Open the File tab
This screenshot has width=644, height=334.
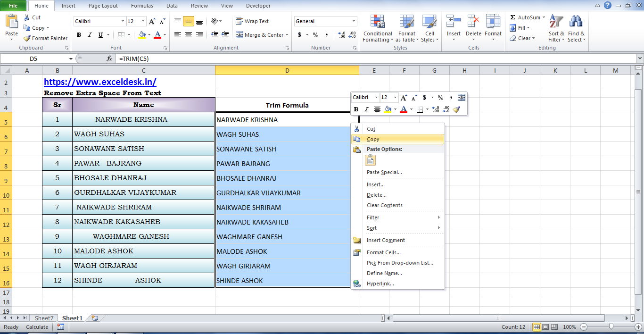click(13, 6)
